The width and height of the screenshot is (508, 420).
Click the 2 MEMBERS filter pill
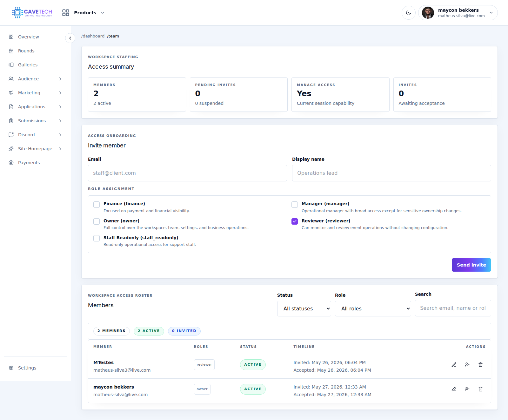pos(111,331)
